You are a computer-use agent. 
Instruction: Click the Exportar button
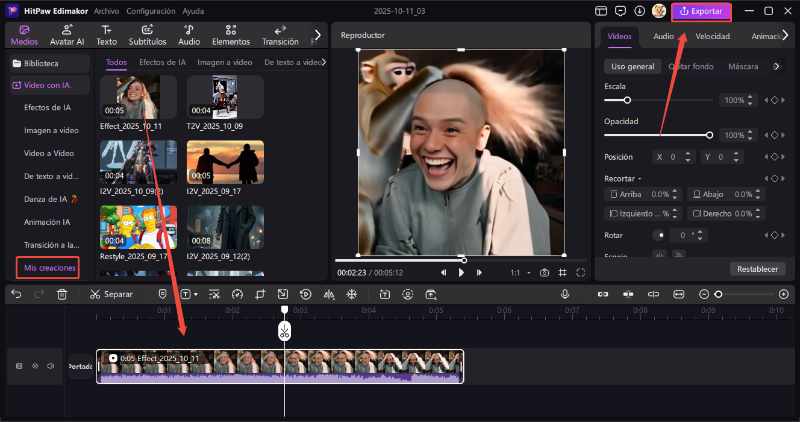[701, 11]
